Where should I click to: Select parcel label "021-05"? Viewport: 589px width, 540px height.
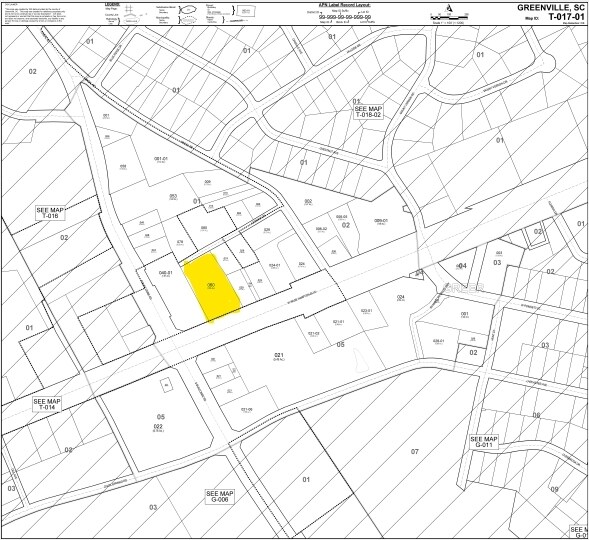[246, 409]
